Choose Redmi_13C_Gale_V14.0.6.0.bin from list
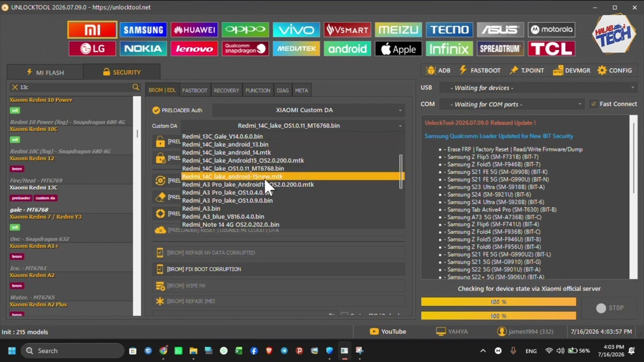 [x=222, y=136]
